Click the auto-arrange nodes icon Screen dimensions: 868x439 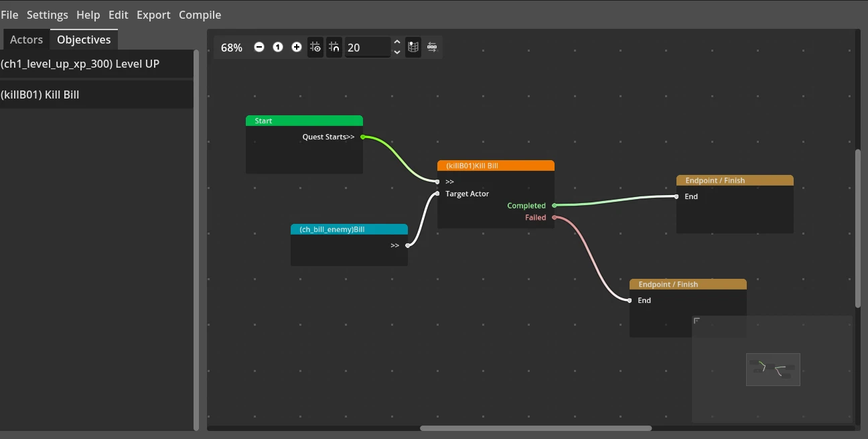(432, 47)
